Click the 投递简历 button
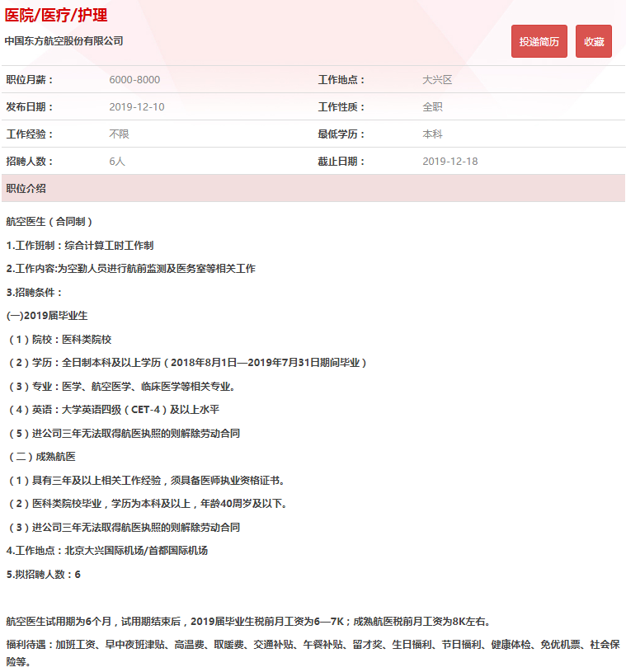Image resolution: width=626 pixels, height=672 pixels. click(539, 41)
